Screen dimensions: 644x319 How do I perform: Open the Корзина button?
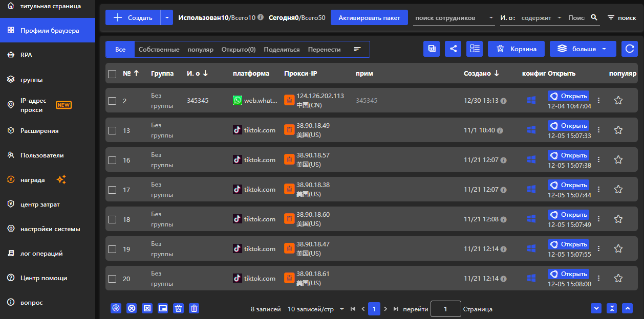[x=516, y=49]
